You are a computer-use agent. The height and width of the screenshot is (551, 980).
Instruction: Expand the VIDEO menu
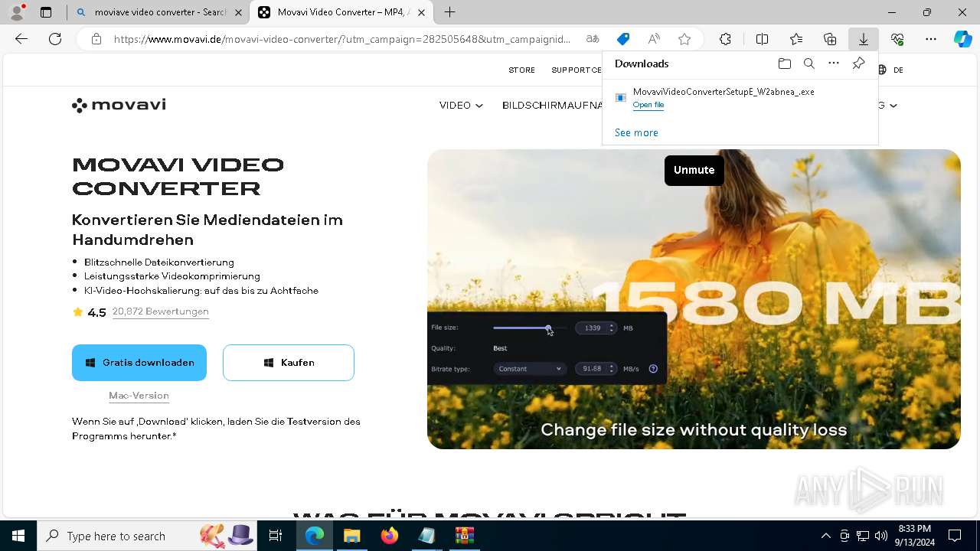(x=461, y=106)
